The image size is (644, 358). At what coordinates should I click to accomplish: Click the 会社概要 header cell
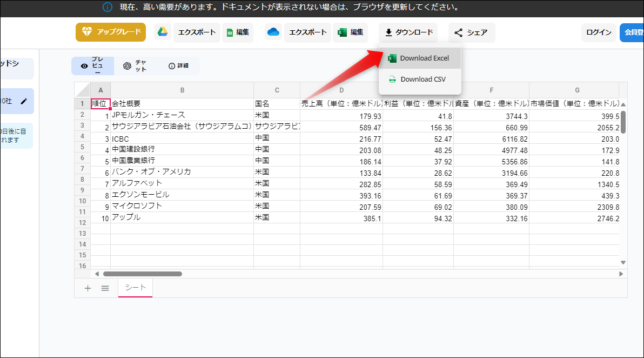tap(182, 104)
